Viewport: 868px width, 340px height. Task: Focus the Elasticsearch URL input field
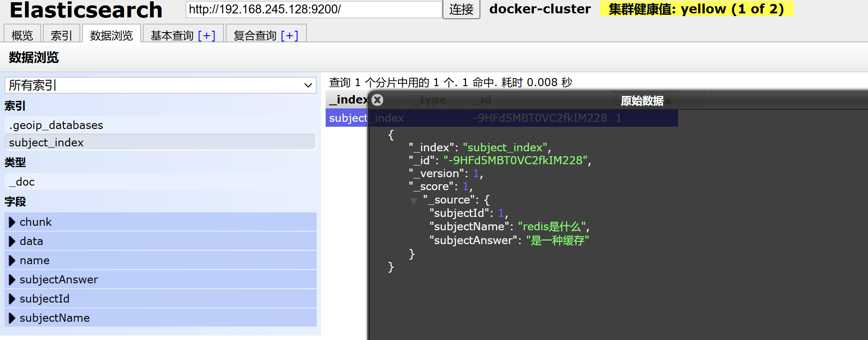(x=314, y=9)
